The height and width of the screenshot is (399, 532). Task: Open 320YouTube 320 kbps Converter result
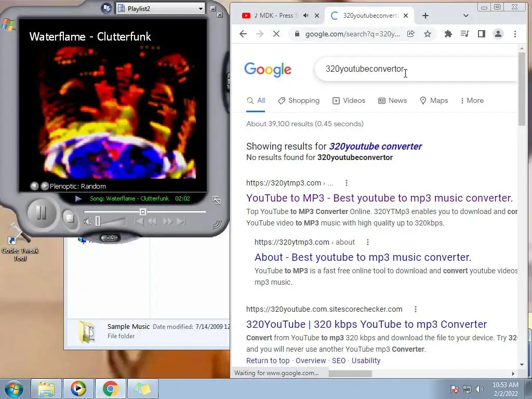point(366,324)
